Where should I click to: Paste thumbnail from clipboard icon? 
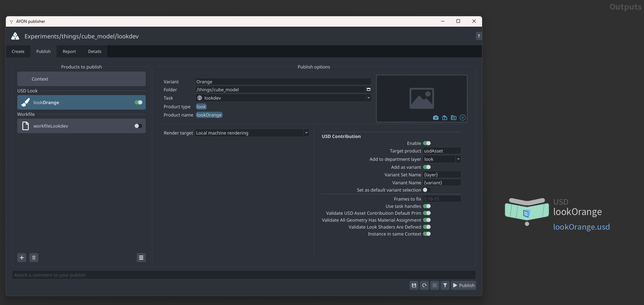(x=445, y=118)
